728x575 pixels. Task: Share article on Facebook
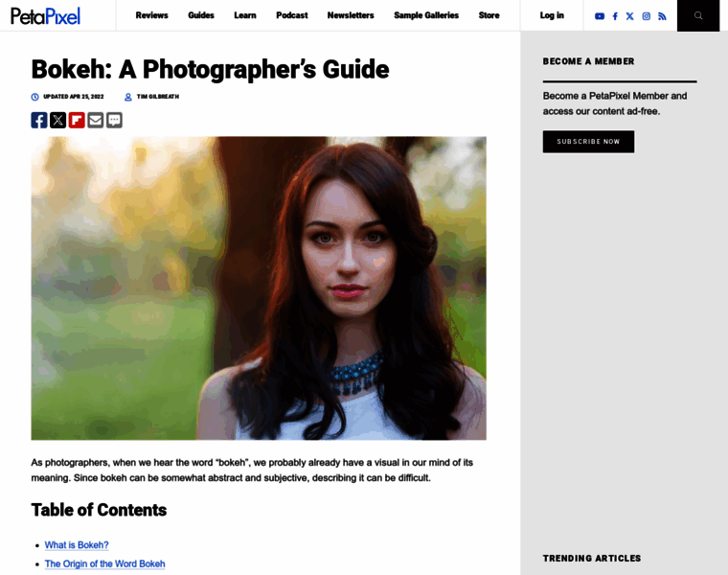[39, 120]
